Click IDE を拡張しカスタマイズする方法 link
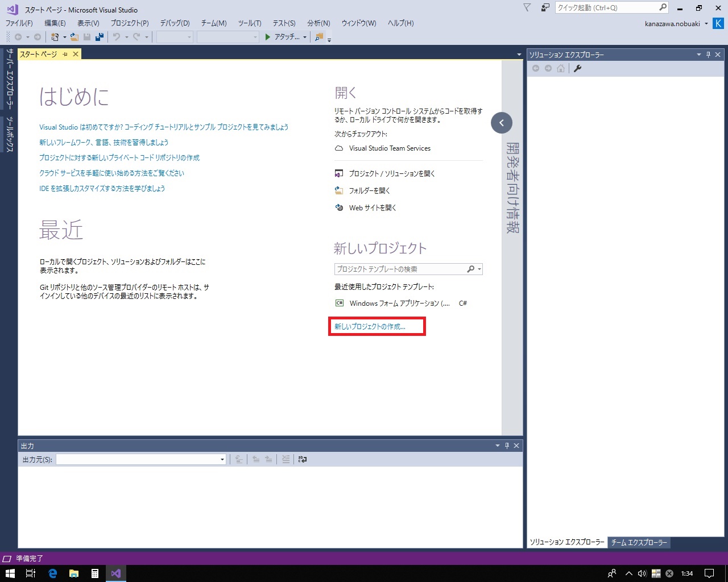The width and height of the screenshot is (728, 582). tap(102, 188)
